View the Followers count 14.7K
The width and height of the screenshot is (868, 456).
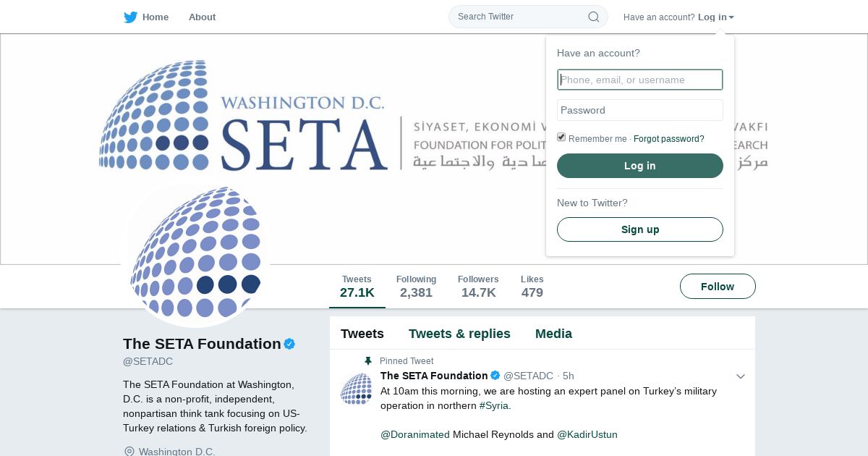pos(478,287)
